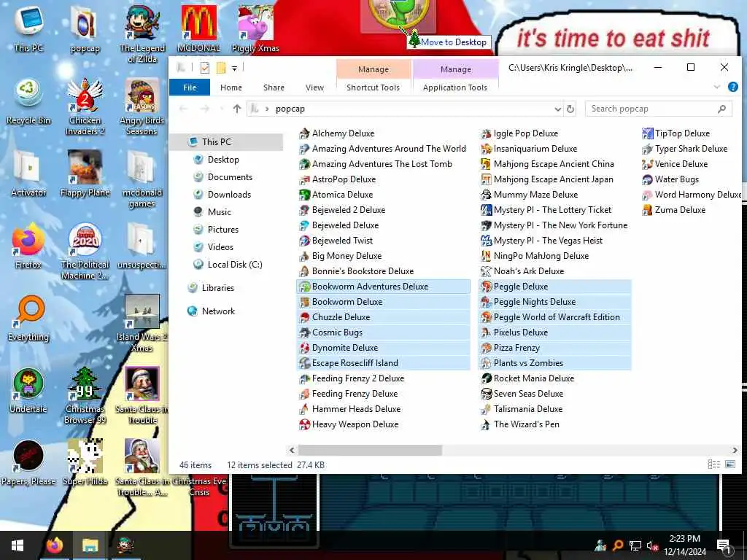Select Insaniquarium Deluxe game icon

(486, 149)
